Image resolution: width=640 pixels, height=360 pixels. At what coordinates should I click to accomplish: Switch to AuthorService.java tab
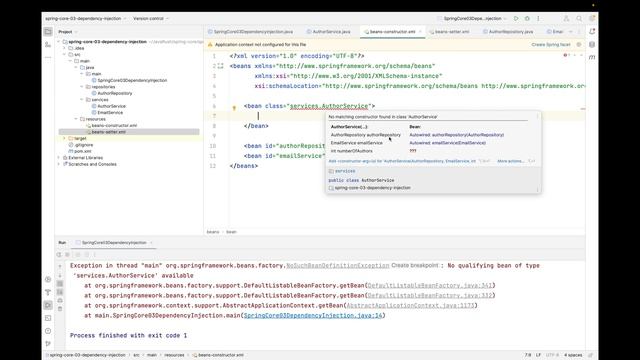(329, 31)
